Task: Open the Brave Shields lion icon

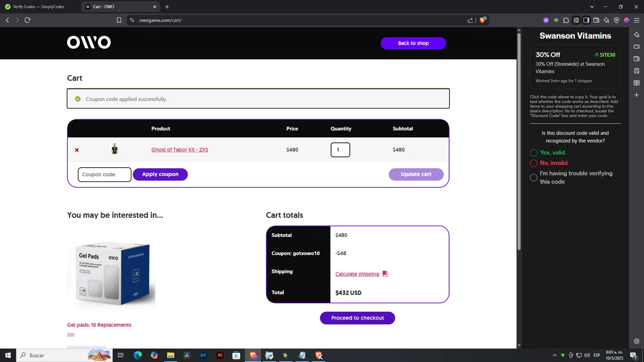Action: [483, 20]
